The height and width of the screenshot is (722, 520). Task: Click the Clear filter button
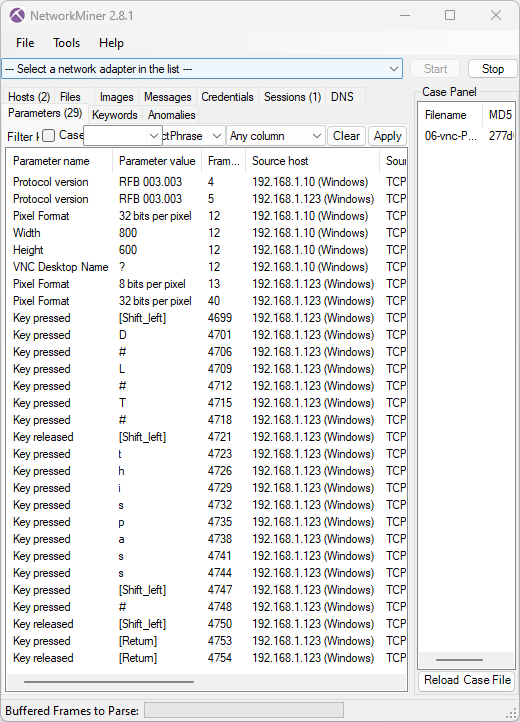tap(346, 136)
